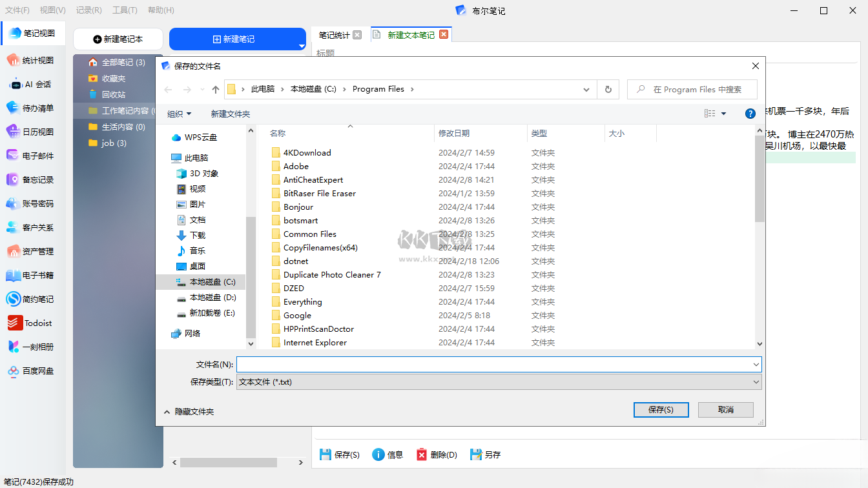
Task: Close the 笔记统计 tab
Action: click(x=357, y=35)
